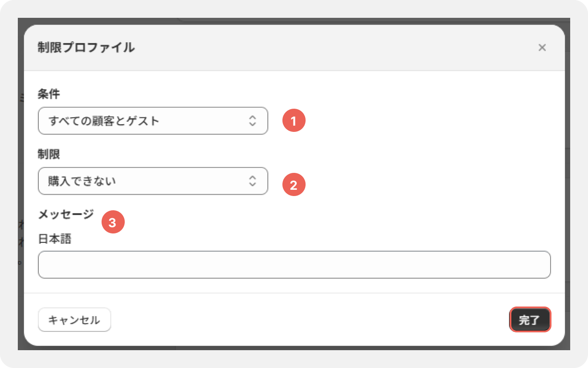Click the dimmed background left of the dialog
The width and height of the screenshot is (588, 368).
(x=20, y=178)
